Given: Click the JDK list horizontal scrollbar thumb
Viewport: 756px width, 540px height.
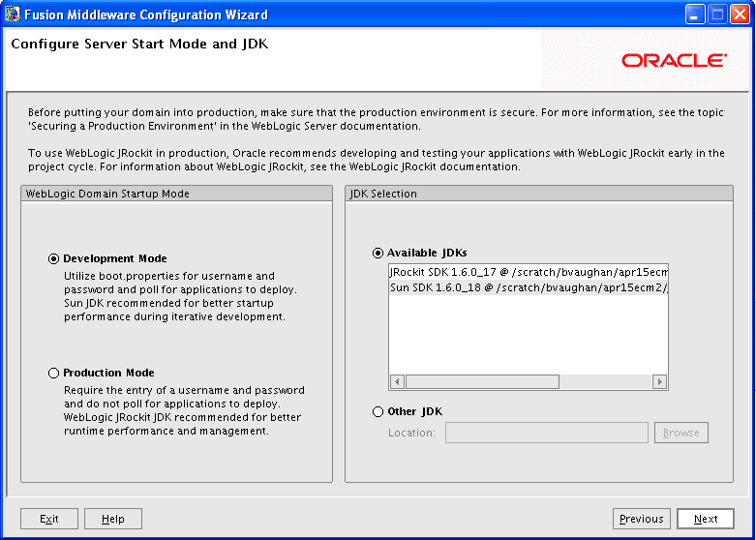Looking at the screenshot, I should pos(482,382).
